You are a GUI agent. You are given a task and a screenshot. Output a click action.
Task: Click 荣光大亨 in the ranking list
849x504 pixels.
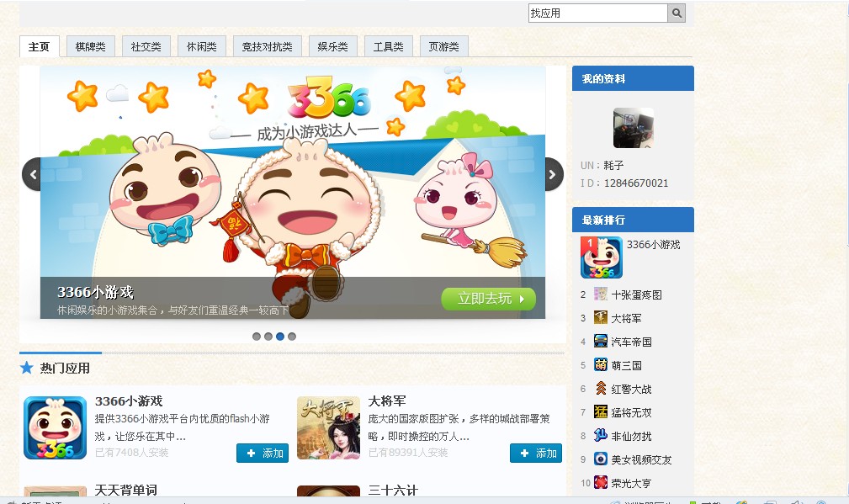point(631,483)
